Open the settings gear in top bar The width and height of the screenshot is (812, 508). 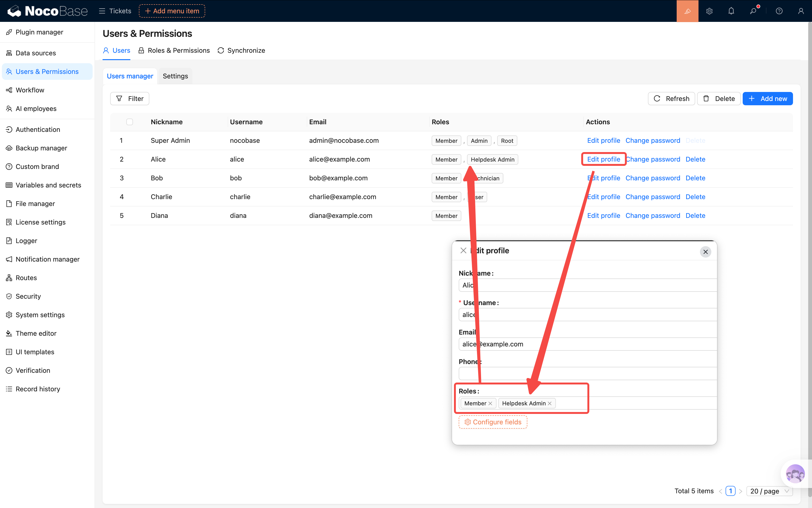pyautogui.click(x=709, y=11)
